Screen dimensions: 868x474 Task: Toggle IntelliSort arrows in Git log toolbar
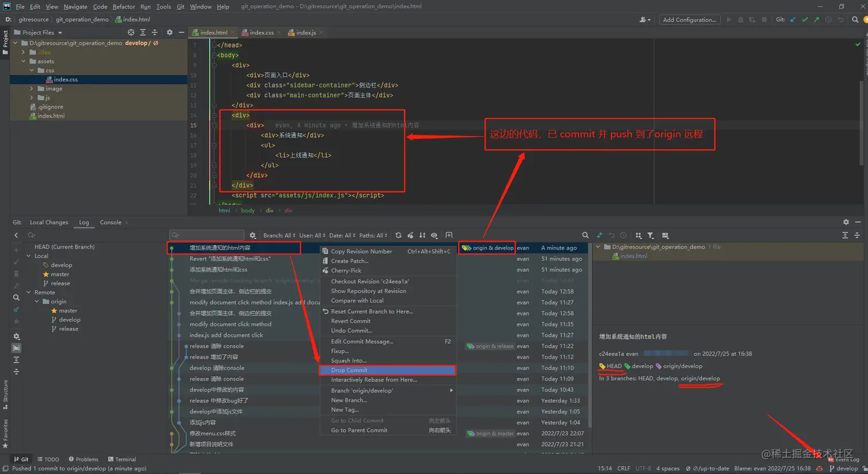[423, 235]
